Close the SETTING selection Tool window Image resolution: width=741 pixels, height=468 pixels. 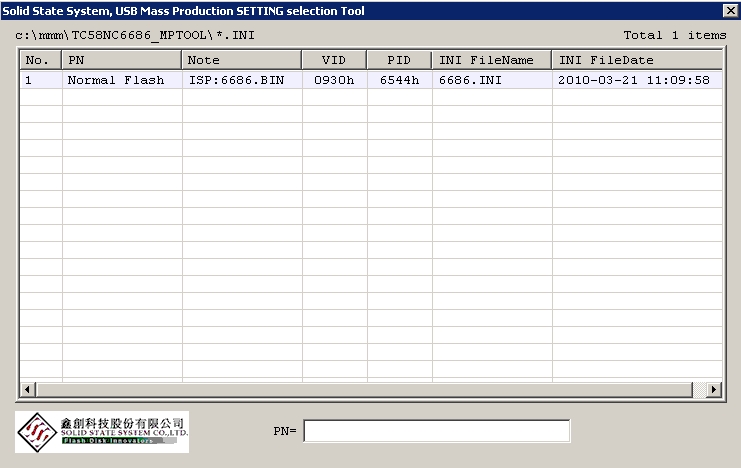coord(730,10)
